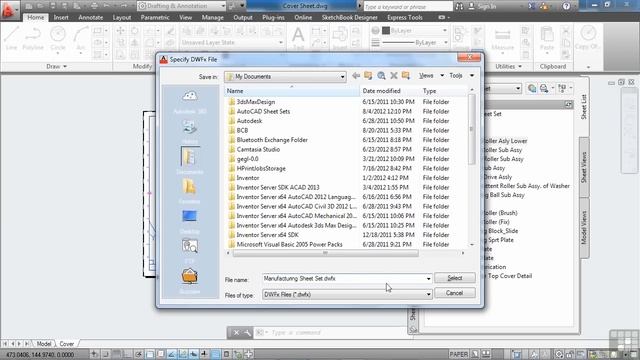
Task: Open History in the places sidebar
Action: coord(190,132)
